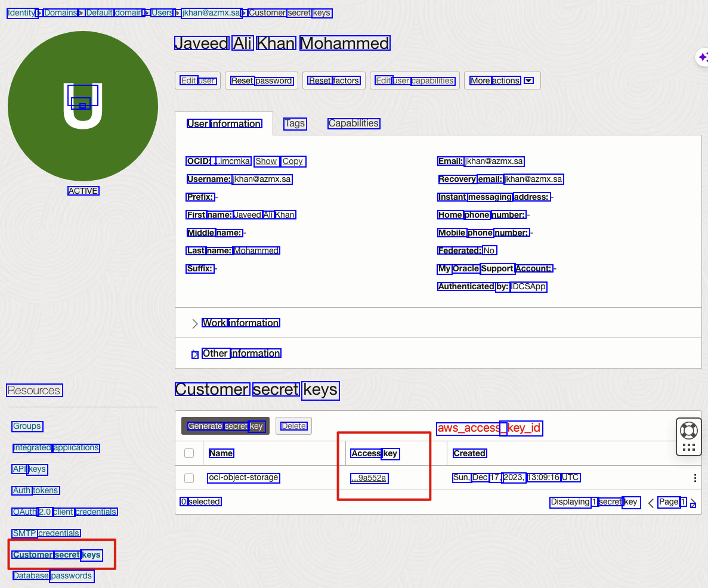Screen dimensions: 708x588
Task: Go to the previous page arrow
Action: tap(651, 503)
